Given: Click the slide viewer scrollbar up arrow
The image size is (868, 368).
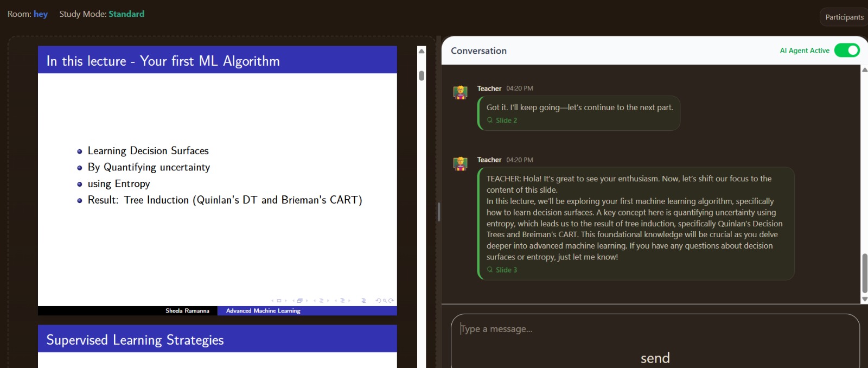Looking at the screenshot, I should click(422, 51).
